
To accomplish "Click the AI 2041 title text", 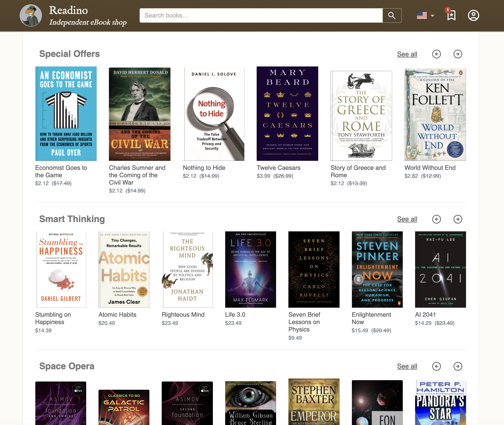I will click(x=425, y=315).
